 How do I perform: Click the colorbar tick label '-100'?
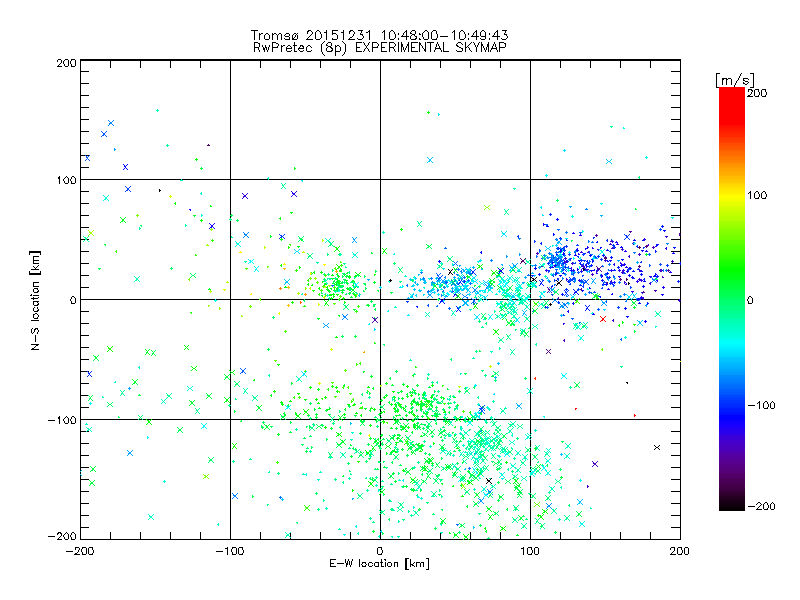pos(761,405)
